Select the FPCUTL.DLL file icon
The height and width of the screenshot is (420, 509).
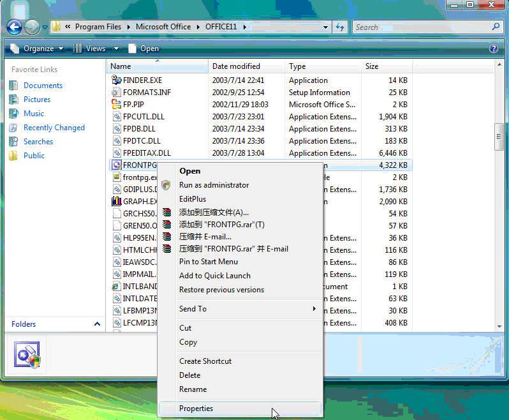pos(116,116)
